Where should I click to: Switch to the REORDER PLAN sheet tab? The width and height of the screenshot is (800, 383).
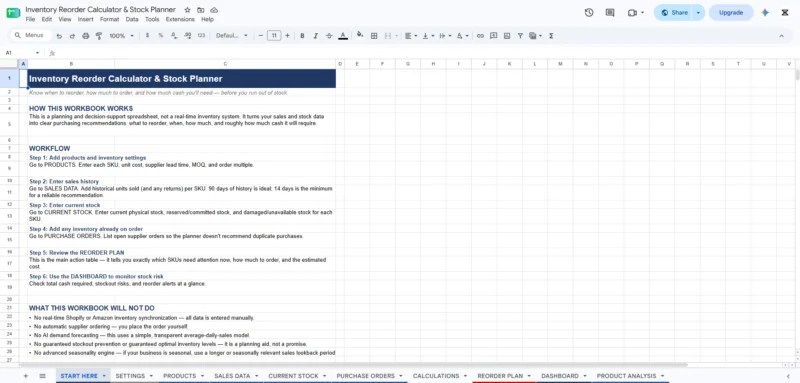tap(504, 376)
